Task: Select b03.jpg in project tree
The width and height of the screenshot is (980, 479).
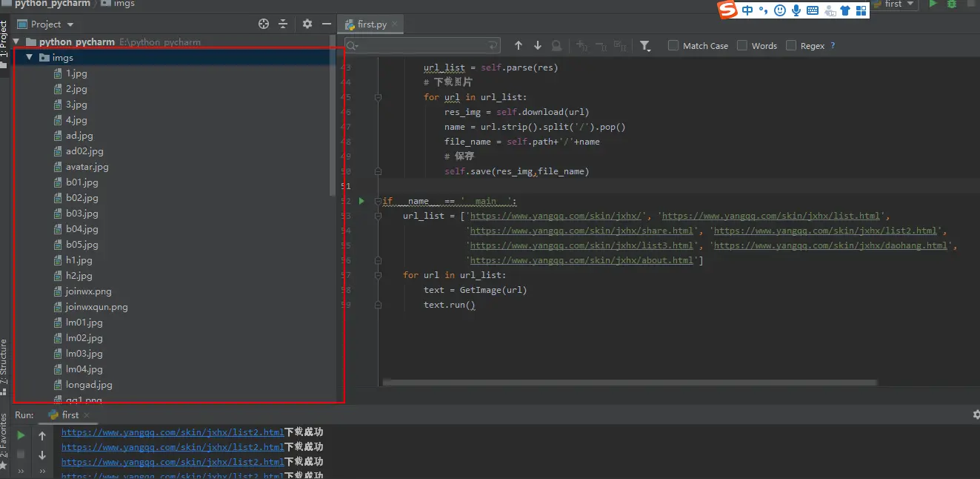Action: [81, 214]
